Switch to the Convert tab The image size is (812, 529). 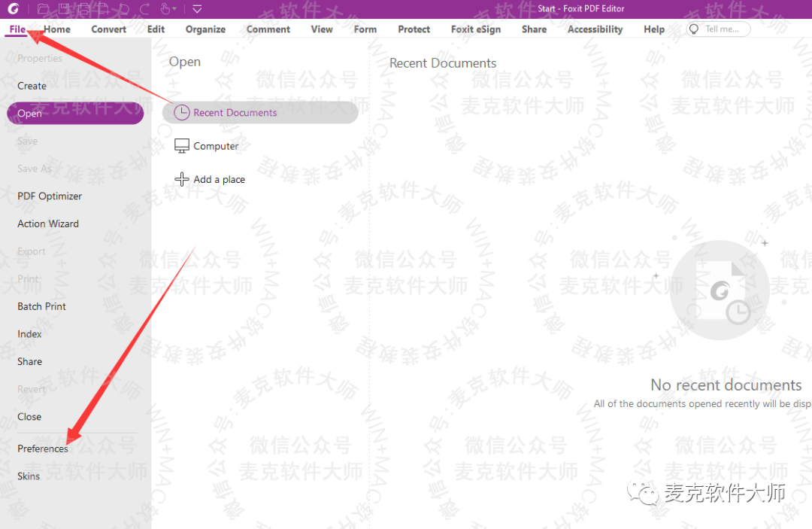tap(109, 29)
